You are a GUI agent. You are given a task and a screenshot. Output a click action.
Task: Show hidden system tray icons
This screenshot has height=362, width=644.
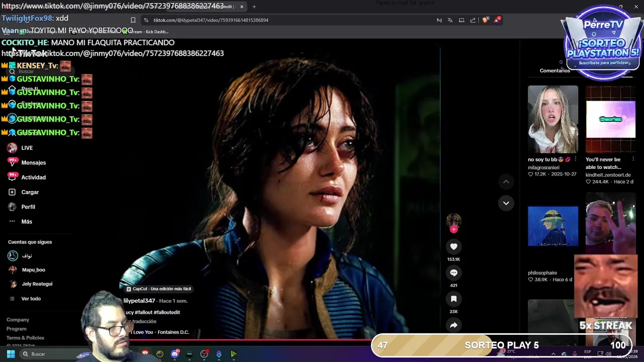coord(553,354)
